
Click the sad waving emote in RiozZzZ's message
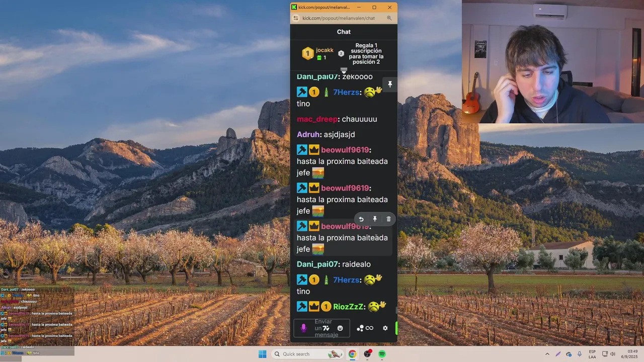(x=376, y=306)
